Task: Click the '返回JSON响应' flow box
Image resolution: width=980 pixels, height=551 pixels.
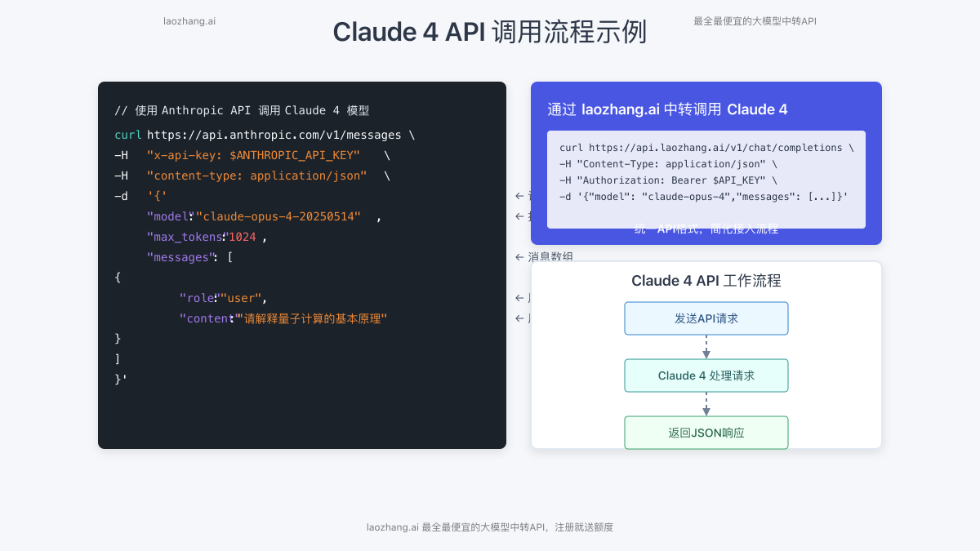Action: [x=706, y=433]
